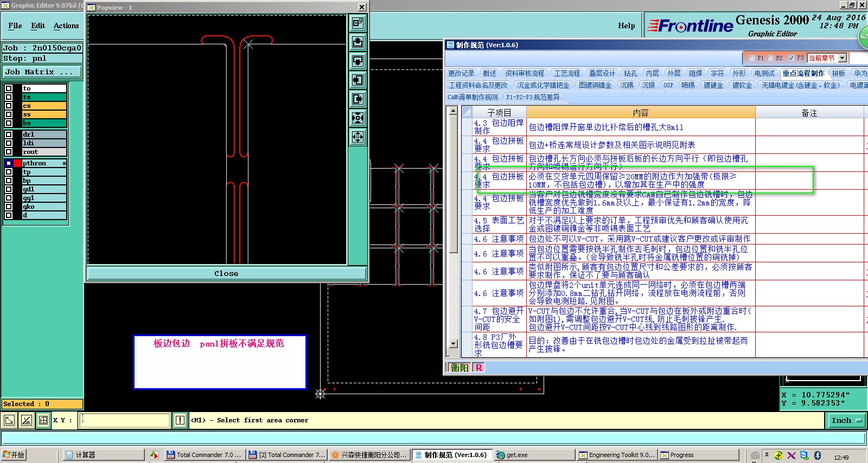The height and width of the screenshot is (463, 868).
Task: Click the pan left icon in Popview
Action: 358,80
